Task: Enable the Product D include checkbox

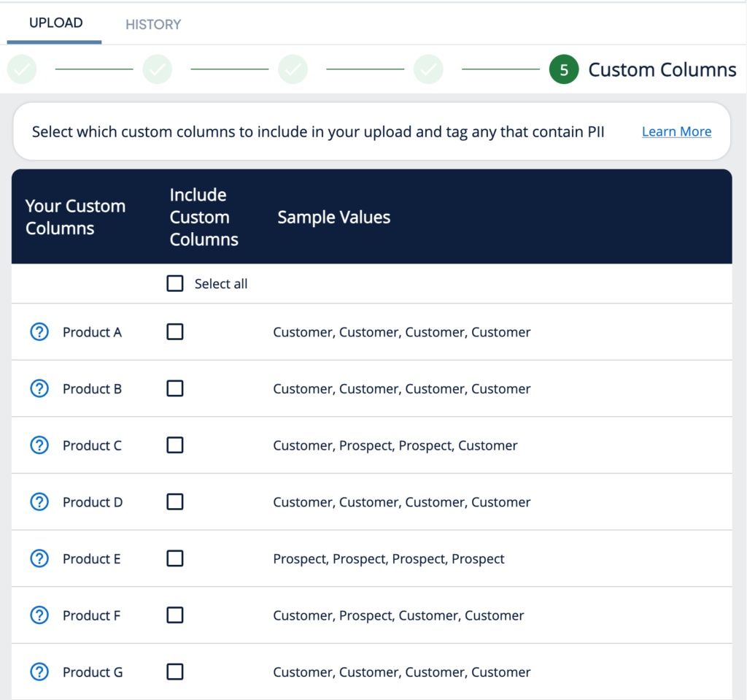Action: (x=175, y=501)
